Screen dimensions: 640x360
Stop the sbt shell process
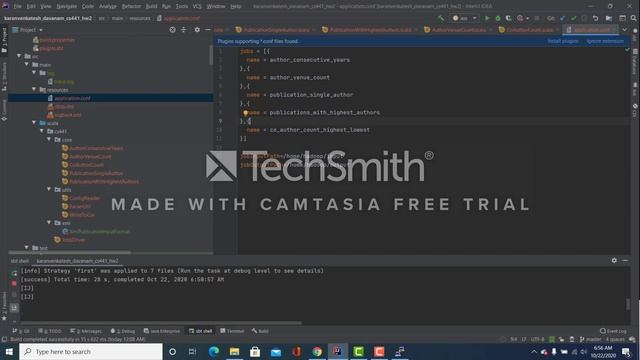click(x=14, y=283)
